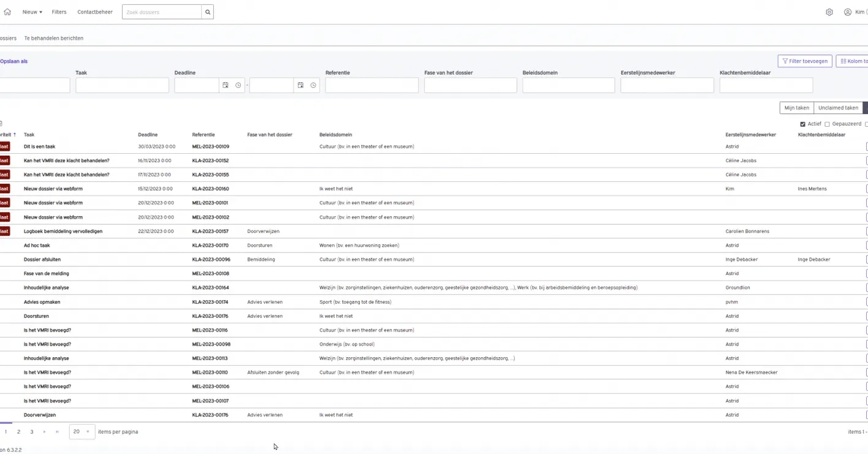Check the Actief checkbox
Viewport: 868px width, 454px height.
point(803,124)
